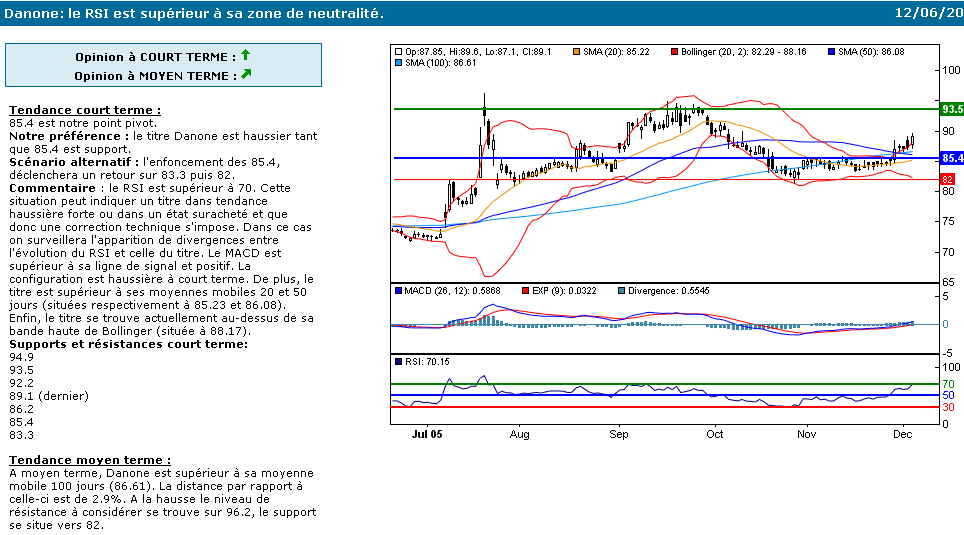Click the 'Notre préférence :' label

coord(69,136)
